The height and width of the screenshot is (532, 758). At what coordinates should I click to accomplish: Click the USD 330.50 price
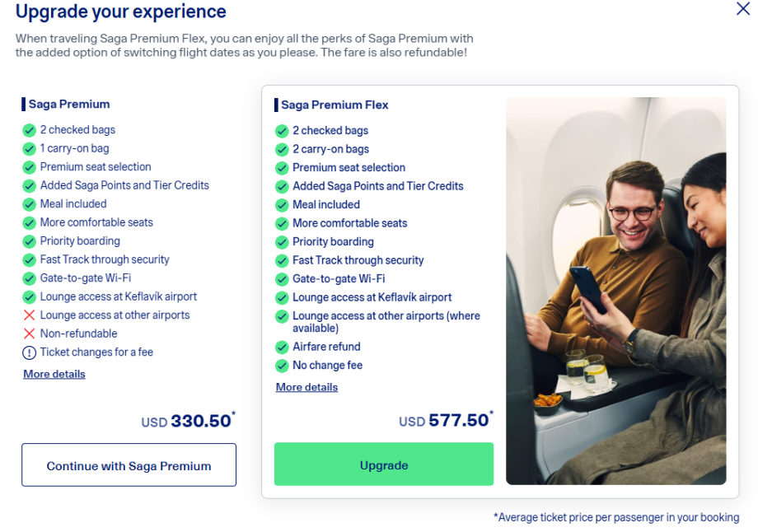(x=187, y=422)
